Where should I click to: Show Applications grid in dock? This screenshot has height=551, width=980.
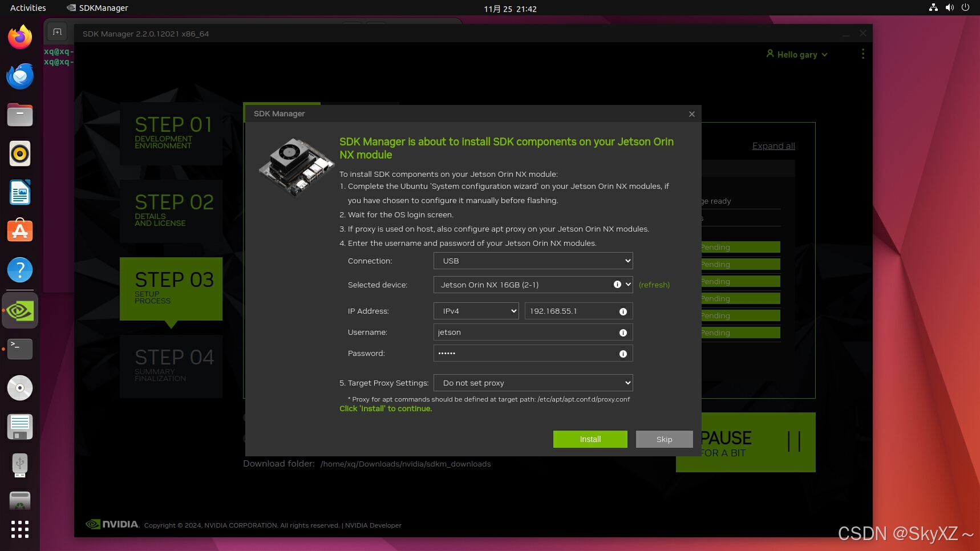tap(20, 529)
